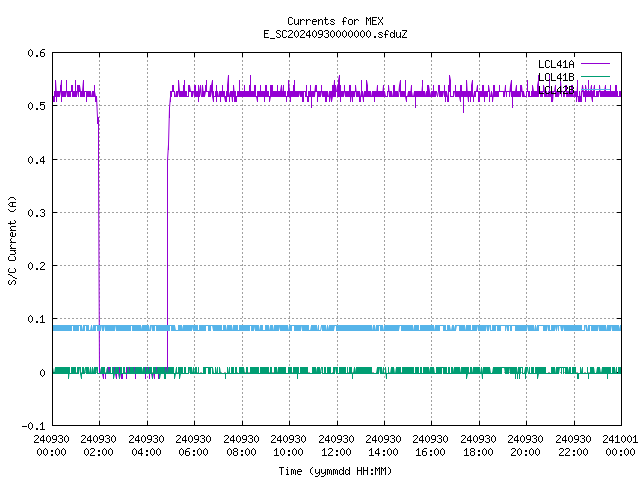Click the x-axis time label 02:00
Image resolution: width=640 pixels, height=480 pixels.
pos(98,452)
